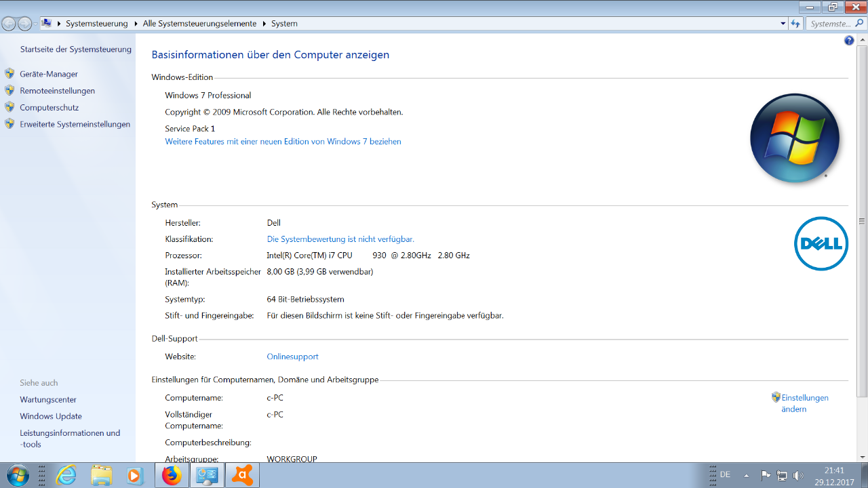Click the Computerschutz shield icon
Viewport: 868px width, 488px height.
[9, 107]
